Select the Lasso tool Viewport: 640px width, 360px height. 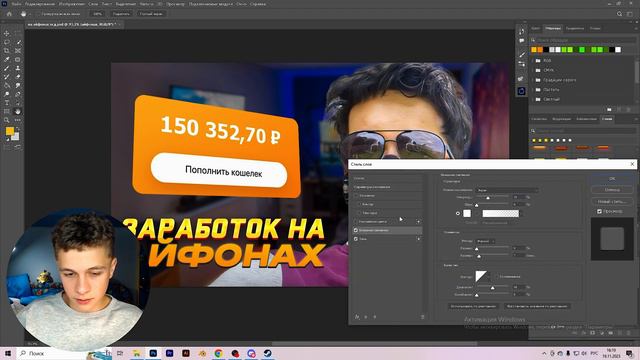[7, 42]
